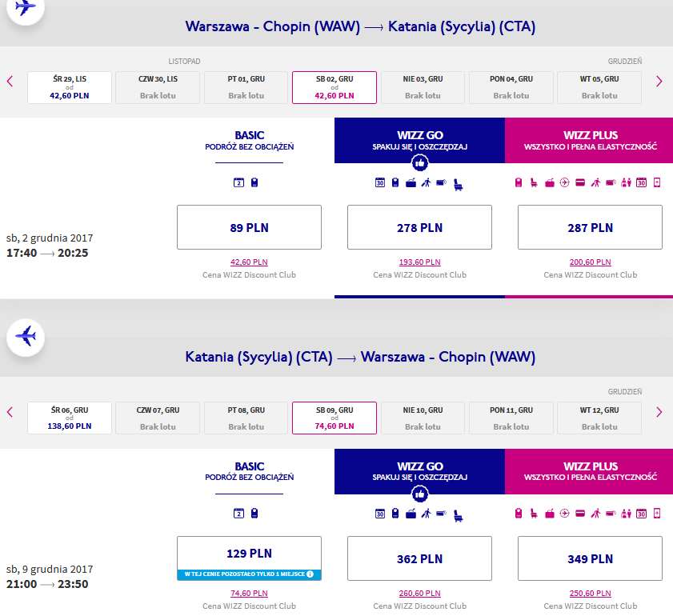The height and width of the screenshot is (616, 673).
Task: Choose the 362 PLN return WIZZ GO fare
Action: point(419,558)
